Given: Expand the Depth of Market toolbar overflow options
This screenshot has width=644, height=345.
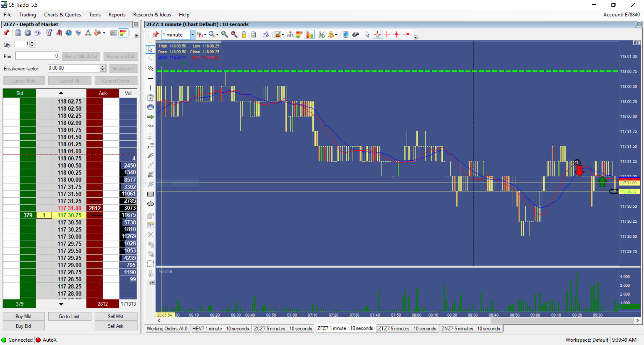Looking at the screenshot, I should coord(137,36).
